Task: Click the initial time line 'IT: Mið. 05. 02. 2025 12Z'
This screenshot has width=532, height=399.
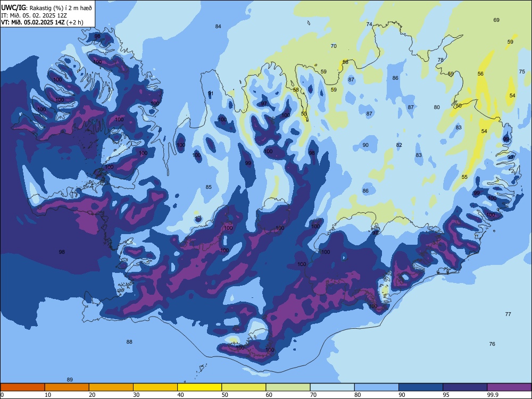Action: pos(35,15)
